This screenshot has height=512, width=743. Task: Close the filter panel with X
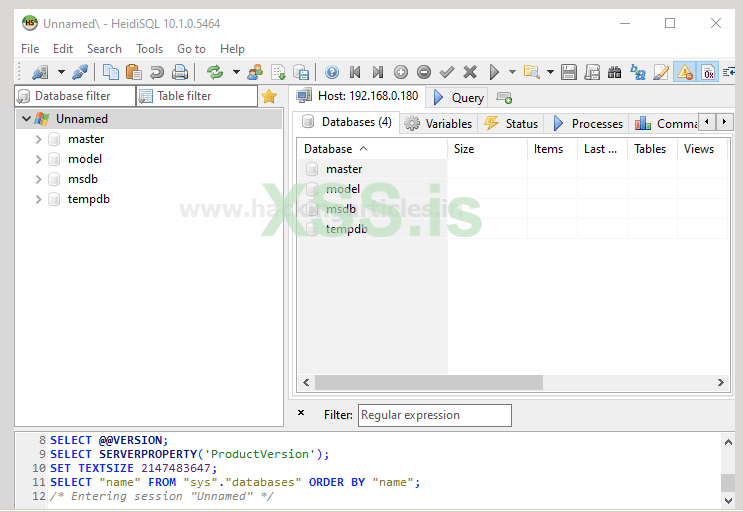click(x=301, y=413)
